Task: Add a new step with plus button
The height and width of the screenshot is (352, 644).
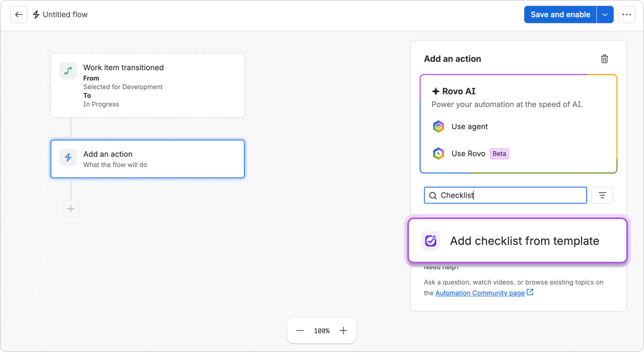Action: click(71, 209)
